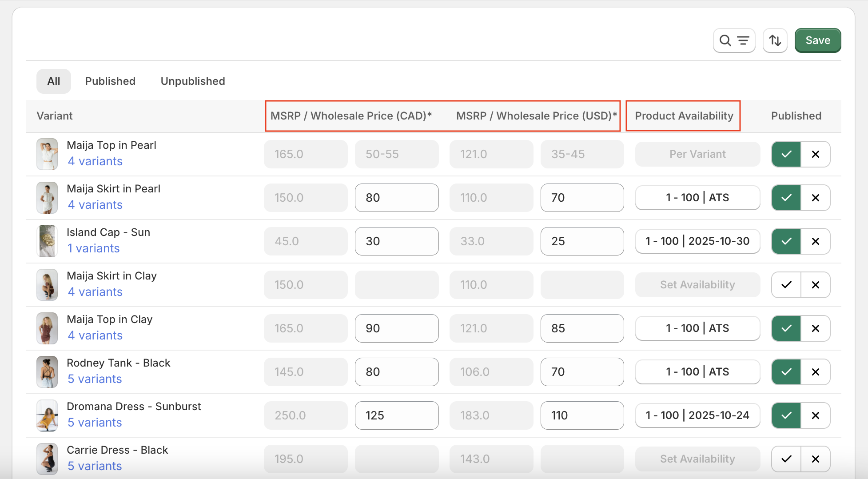Edit CAD wholesale price 125 for Dromana Dress
Image resolution: width=868 pixels, height=479 pixels.
397,415
